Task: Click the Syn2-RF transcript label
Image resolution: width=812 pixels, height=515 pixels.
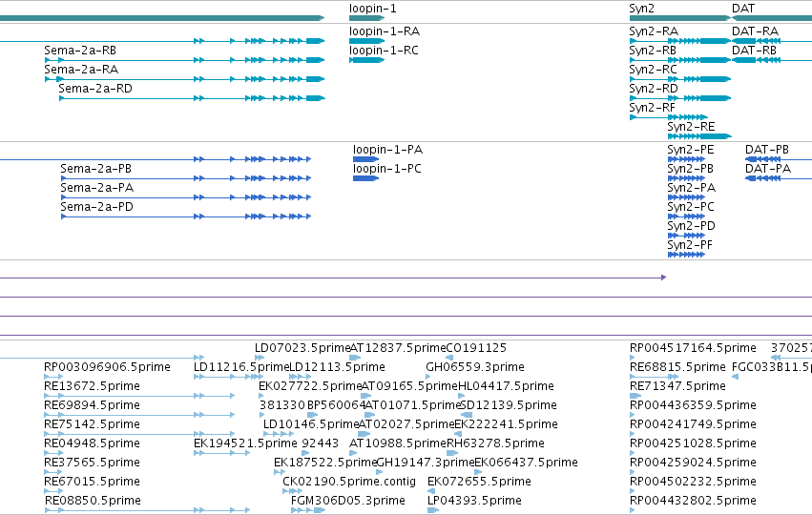Action: pos(652,108)
